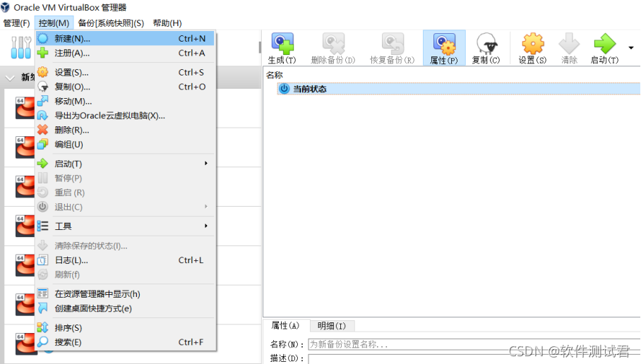Select 编组(U) menu entry
This screenshot has height=364, width=641.
pos(125,144)
